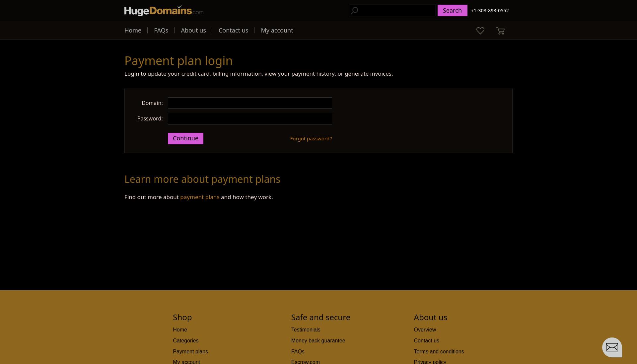Click the Shop footer heading

click(x=182, y=318)
